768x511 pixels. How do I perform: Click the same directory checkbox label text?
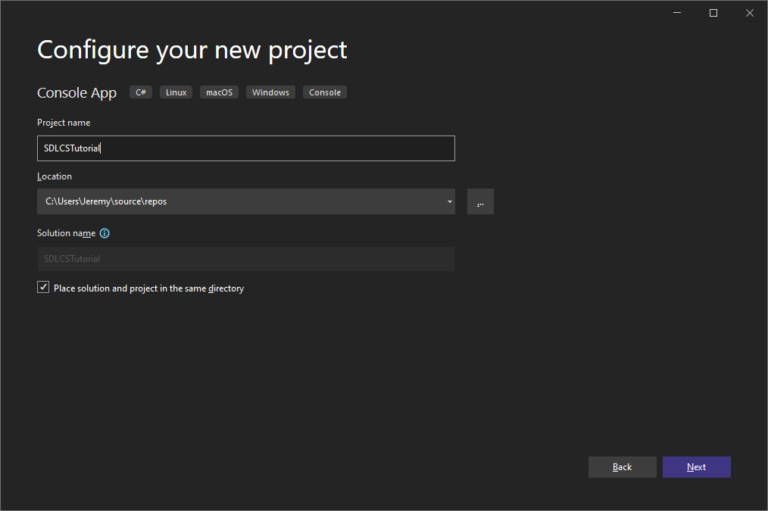[x=148, y=288]
